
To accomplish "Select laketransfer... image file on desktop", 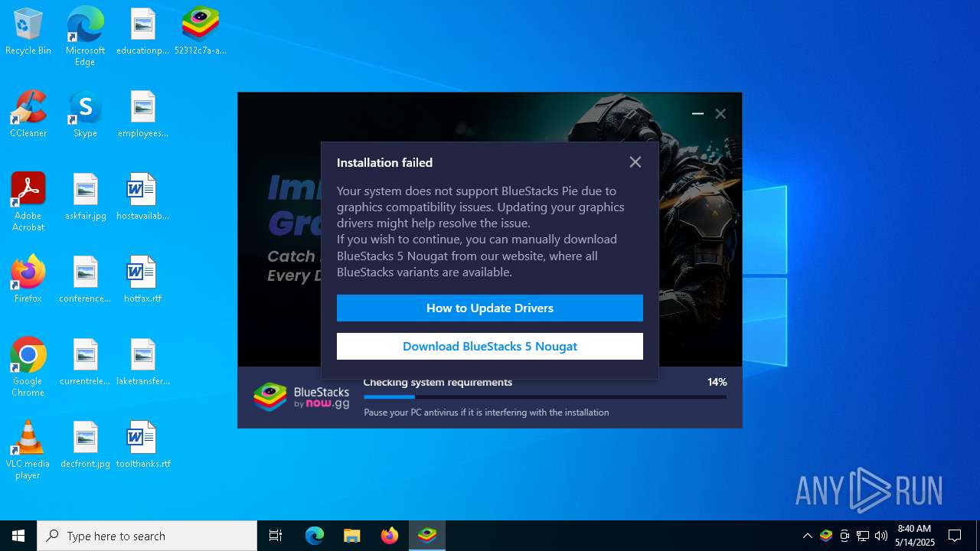I will (142, 362).
